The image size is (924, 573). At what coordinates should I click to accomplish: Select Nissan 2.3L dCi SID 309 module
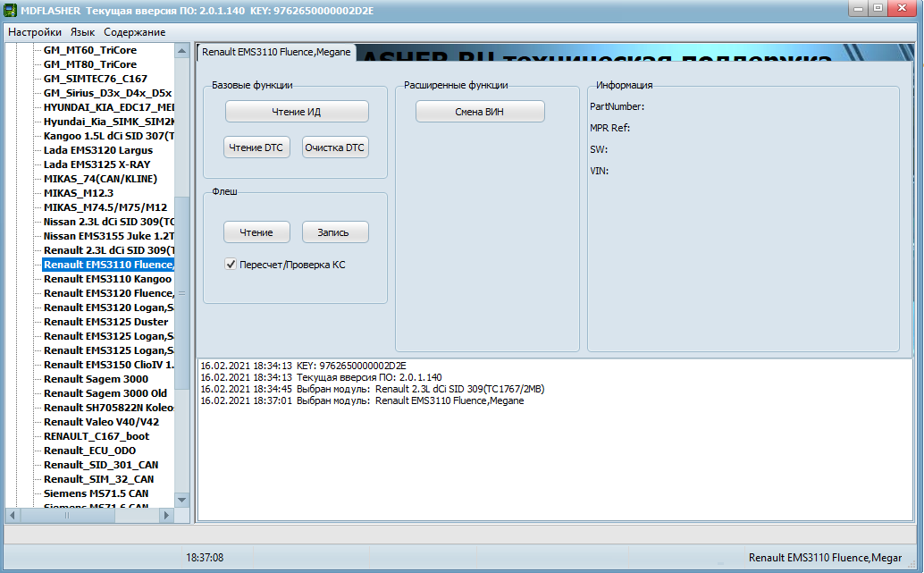pyautogui.click(x=109, y=222)
